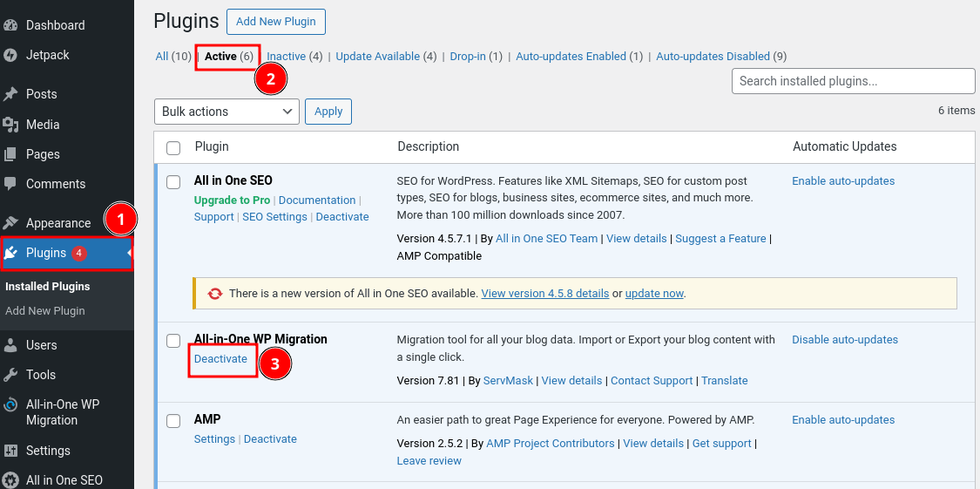980x489 pixels.
Task: Open Tools via the wrench icon
Action: tap(11, 375)
